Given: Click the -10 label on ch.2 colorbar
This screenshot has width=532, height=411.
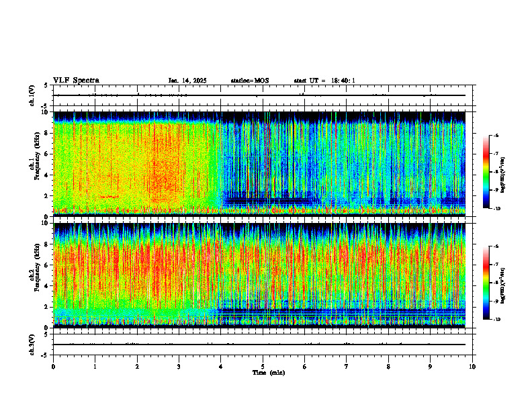Looking at the screenshot, I should point(497,319).
